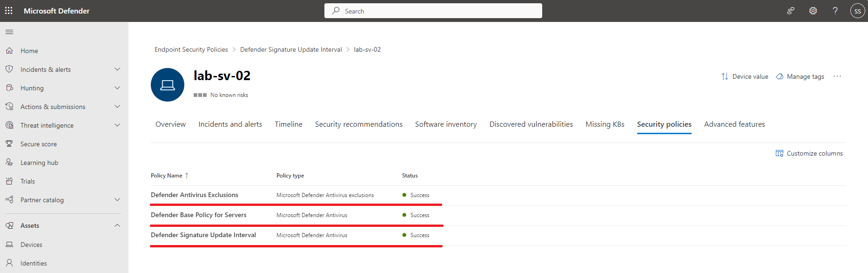Open the Timeline tab
868x273 pixels.
point(289,124)
